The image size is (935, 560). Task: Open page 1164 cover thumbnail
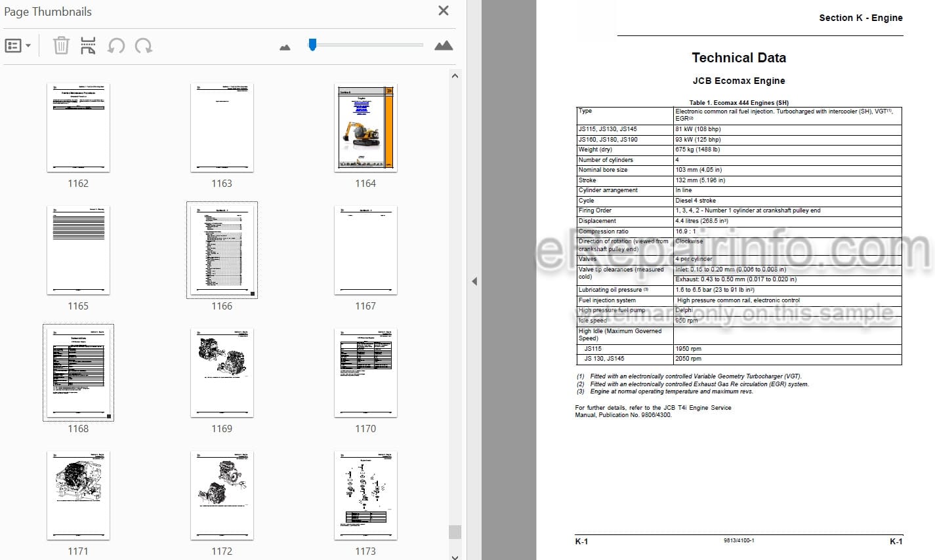365,128
